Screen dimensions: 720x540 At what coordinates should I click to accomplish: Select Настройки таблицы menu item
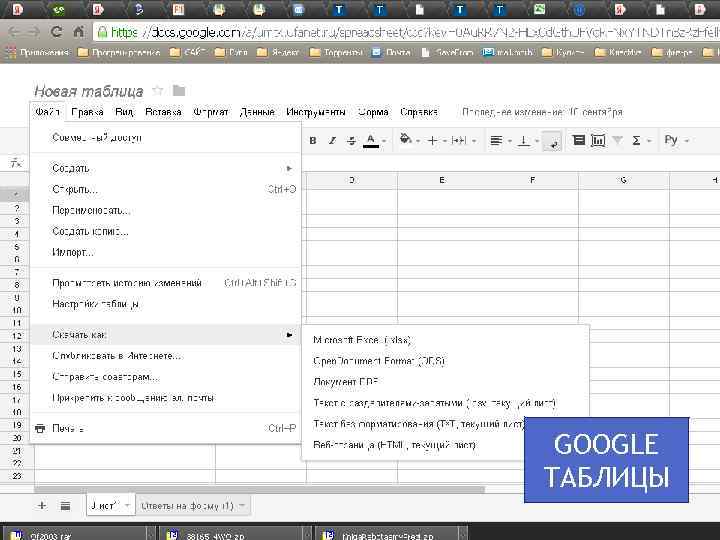166,304
